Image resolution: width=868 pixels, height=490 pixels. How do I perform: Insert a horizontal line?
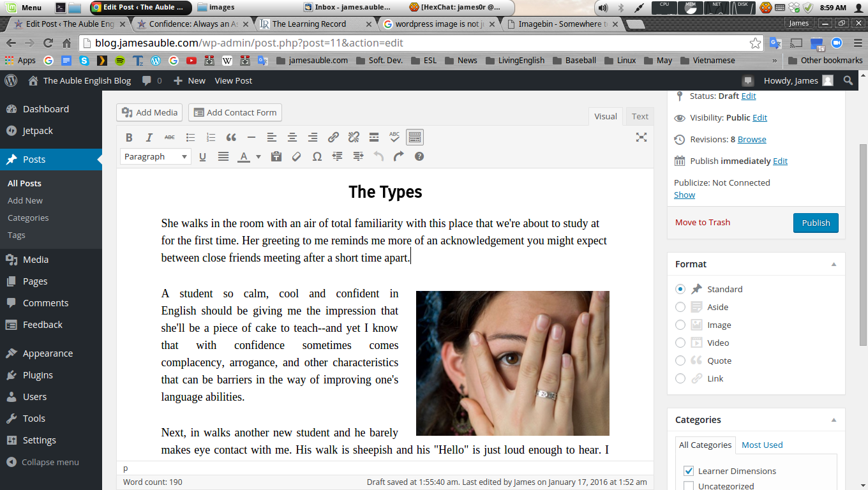point(251,137)
